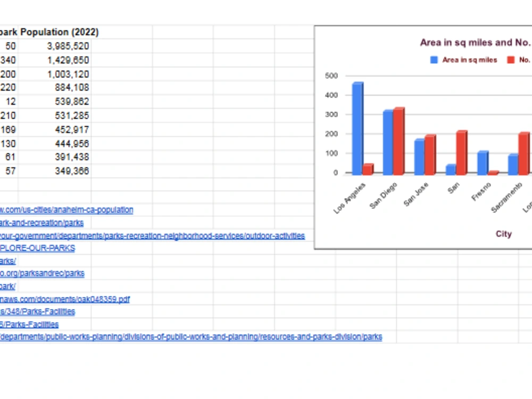Select cell with population 1,003,120
This screenshot has height=399, width=532.
55,74
